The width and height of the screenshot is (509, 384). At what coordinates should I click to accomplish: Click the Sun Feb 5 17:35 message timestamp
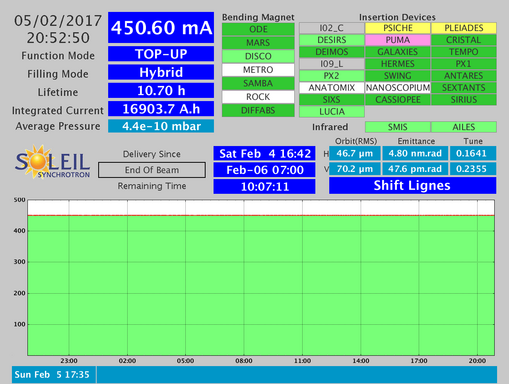coord(52,375)
